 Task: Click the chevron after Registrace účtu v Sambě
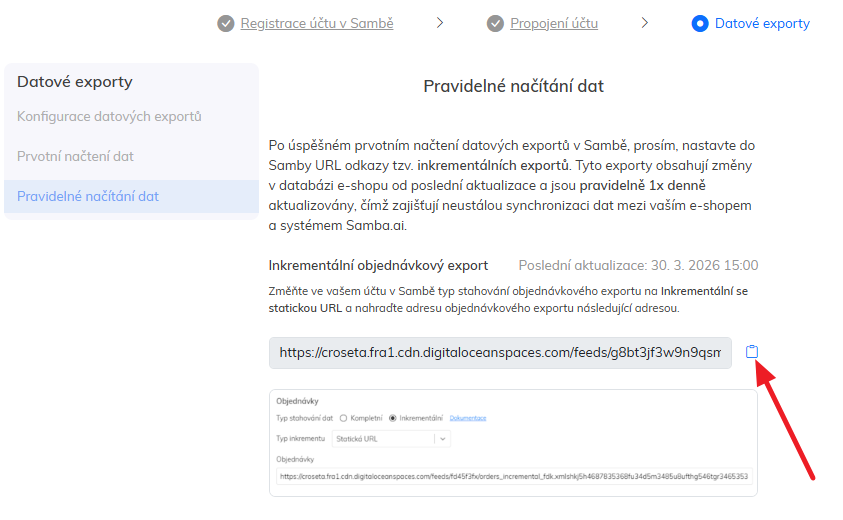click(440, 23)
